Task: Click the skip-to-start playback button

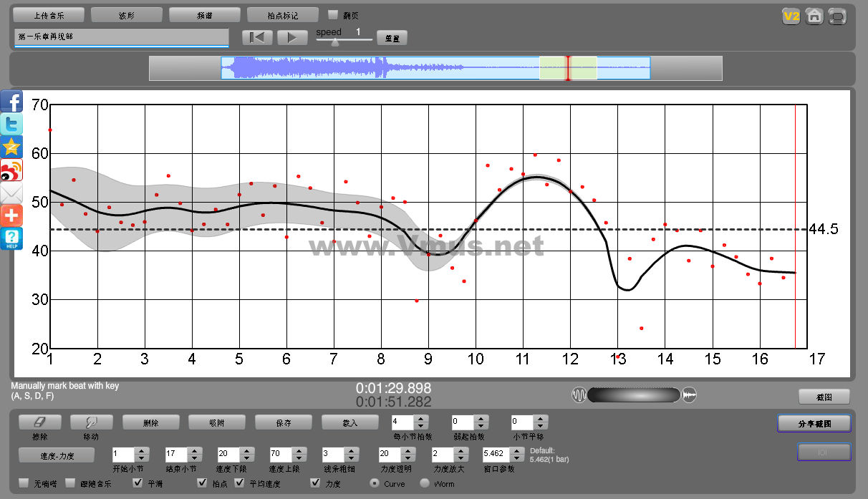Action: [x=257, y=38]
